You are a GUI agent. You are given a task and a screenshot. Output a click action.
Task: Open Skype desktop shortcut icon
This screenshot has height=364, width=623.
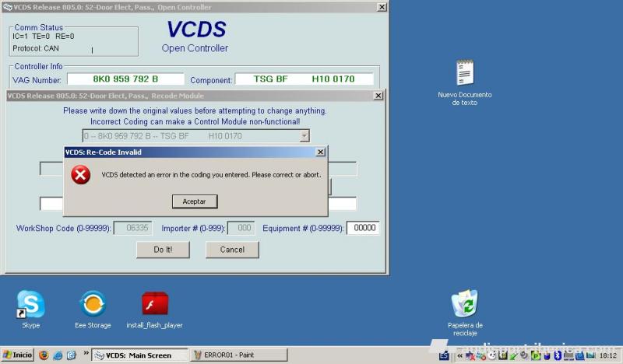click(x=31, y=305)
